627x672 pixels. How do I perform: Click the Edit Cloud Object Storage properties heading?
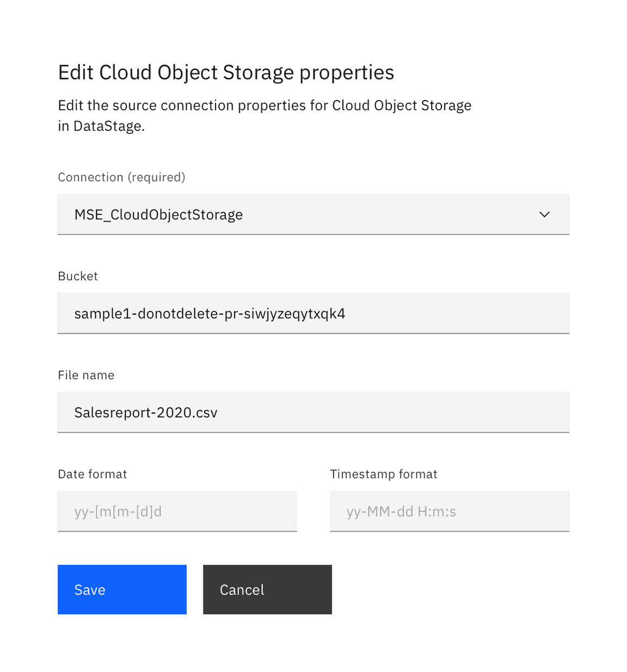point(226,72)
